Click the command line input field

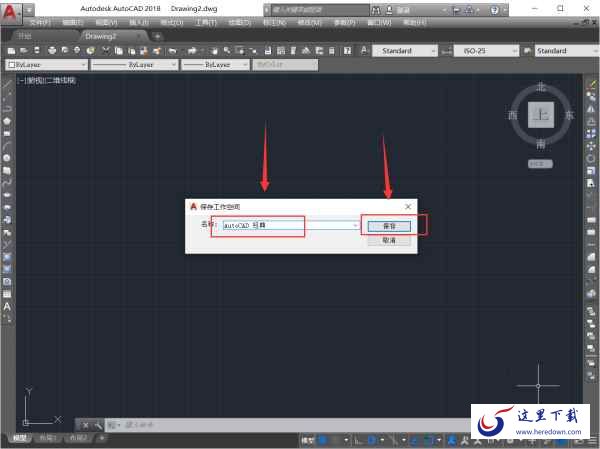(x=287, y=425)
